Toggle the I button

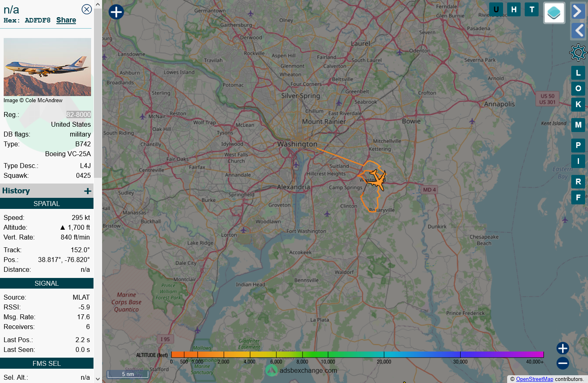578,161
